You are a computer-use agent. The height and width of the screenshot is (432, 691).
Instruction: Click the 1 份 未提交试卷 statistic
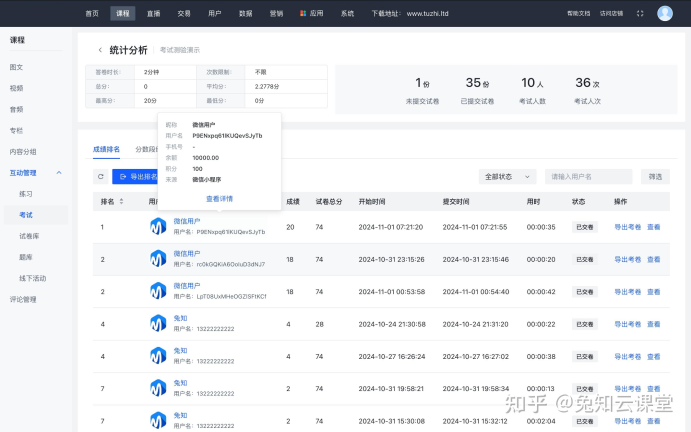[422, 91]
